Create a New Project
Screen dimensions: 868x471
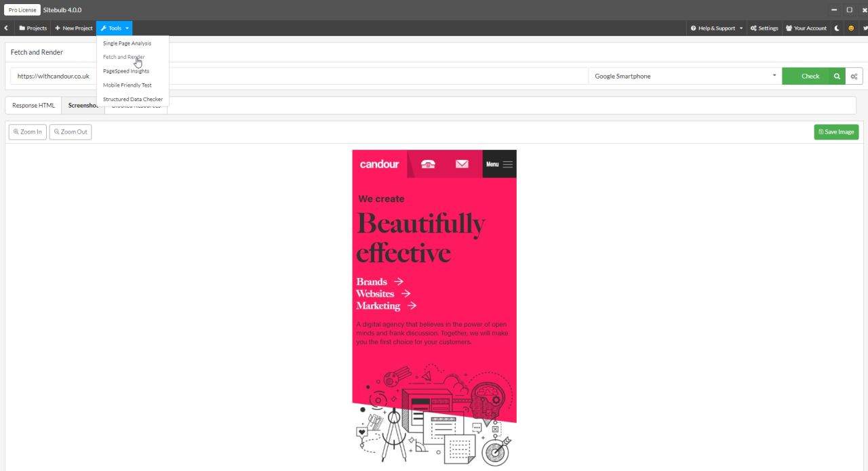73,28
